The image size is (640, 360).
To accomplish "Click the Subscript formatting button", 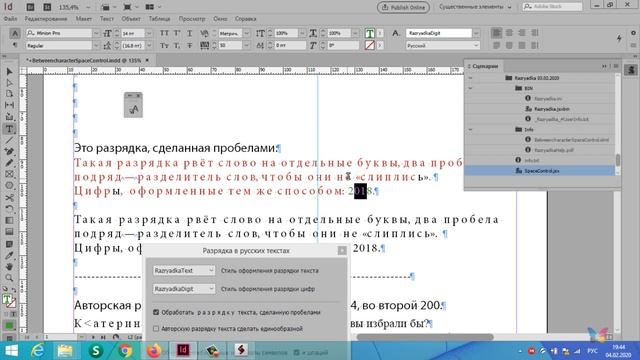I will tap(177, 46).
